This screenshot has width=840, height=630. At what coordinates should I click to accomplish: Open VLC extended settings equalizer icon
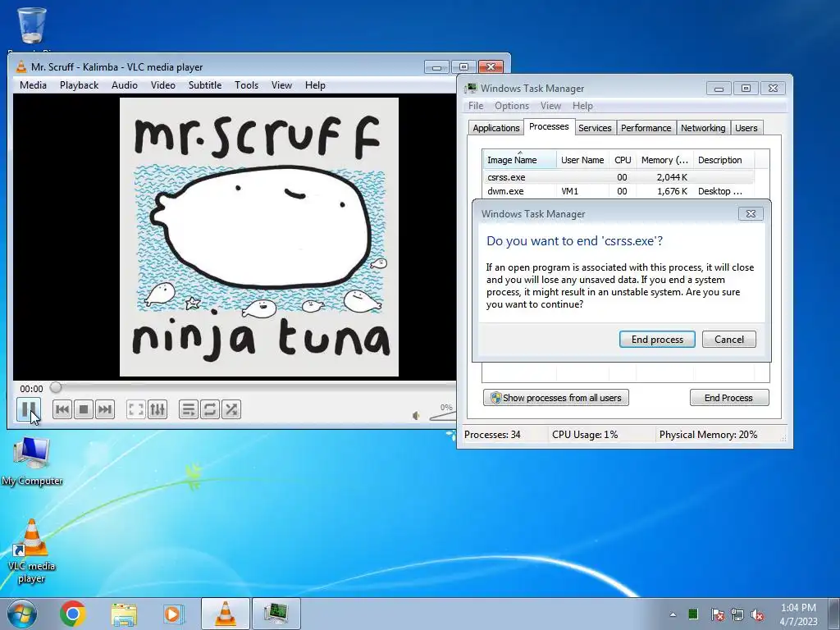click(x=157, y=409)
